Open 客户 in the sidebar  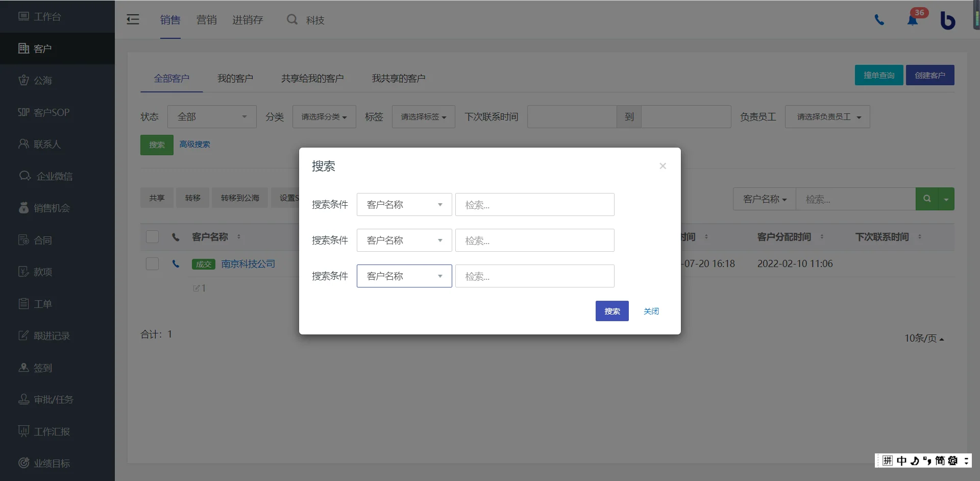(x=57, y=49)
